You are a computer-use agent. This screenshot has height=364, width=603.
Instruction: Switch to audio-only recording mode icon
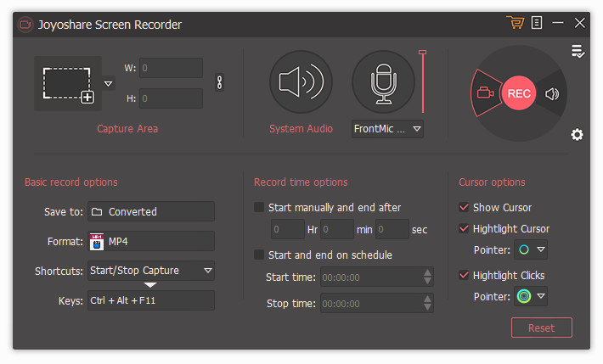(552, 94)
